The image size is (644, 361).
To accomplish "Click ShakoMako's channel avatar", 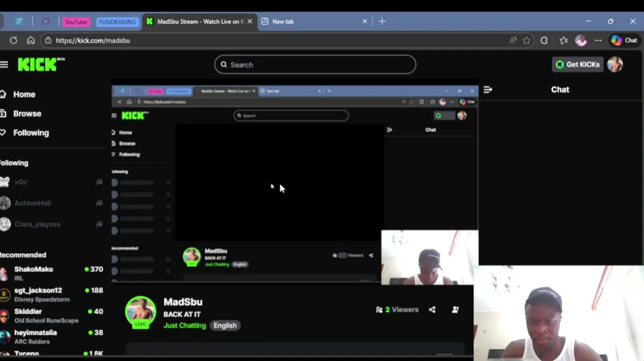I will (x=4, y=274).
